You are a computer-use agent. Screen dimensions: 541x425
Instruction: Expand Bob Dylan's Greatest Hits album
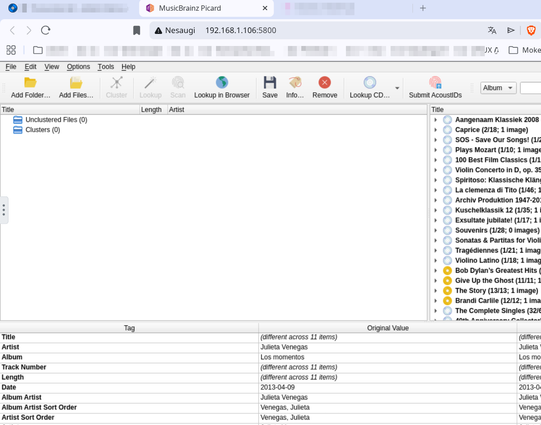435,270
